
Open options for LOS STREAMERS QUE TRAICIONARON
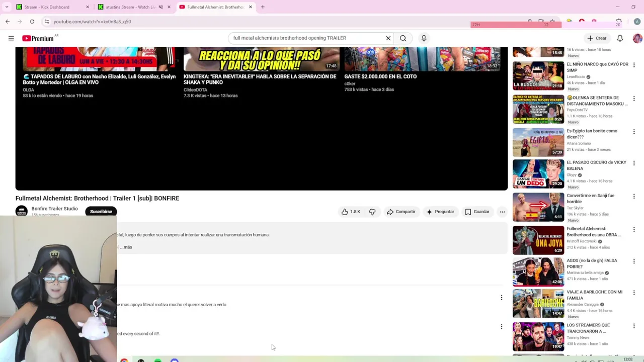coord(634,326)
